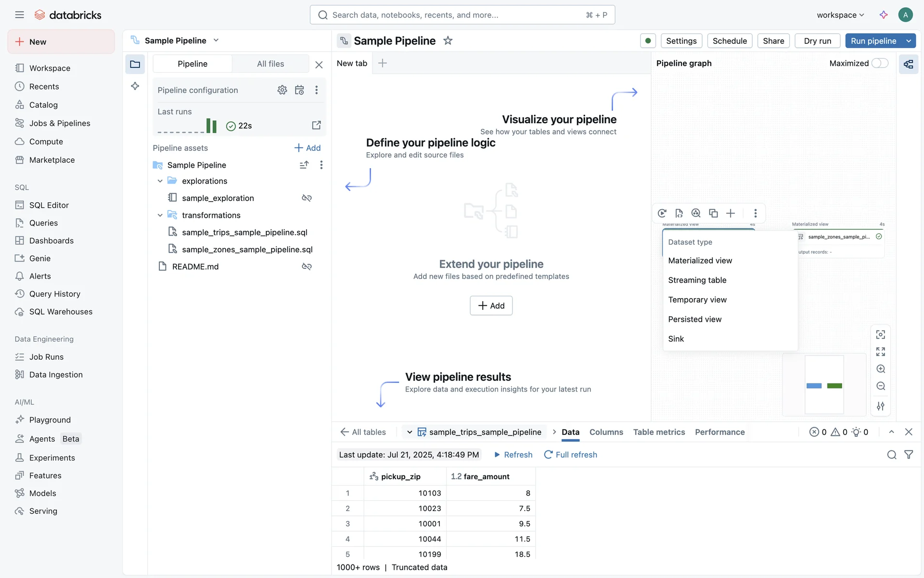Viewport: 924px width, 578px height.
Task: Click the Databricks Assistant sparkle icon
Action: point(884,15)
